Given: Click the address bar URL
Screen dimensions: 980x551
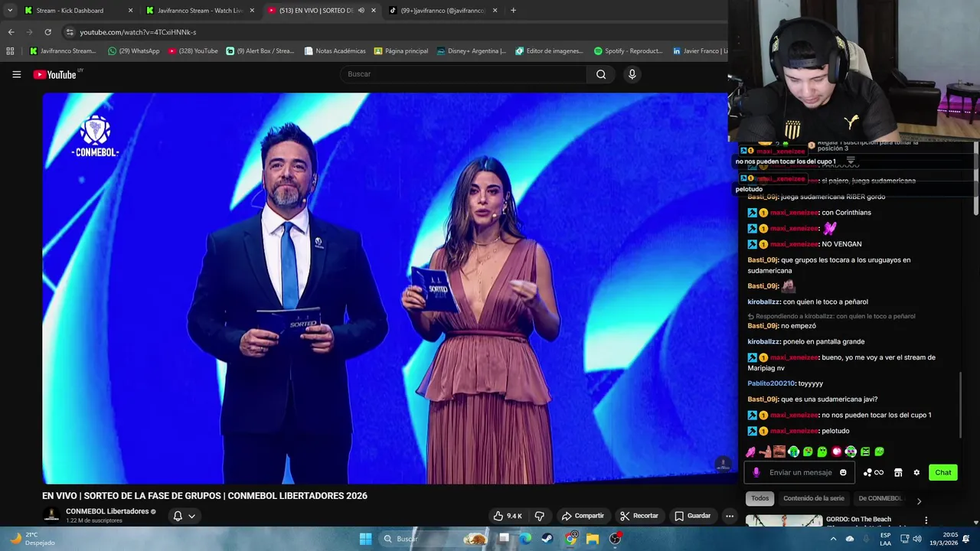Looking at the screenshot, I should click(138, 32).
